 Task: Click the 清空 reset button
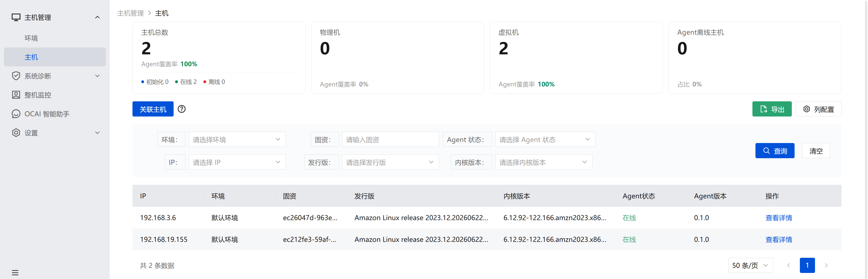click(816, 151)
